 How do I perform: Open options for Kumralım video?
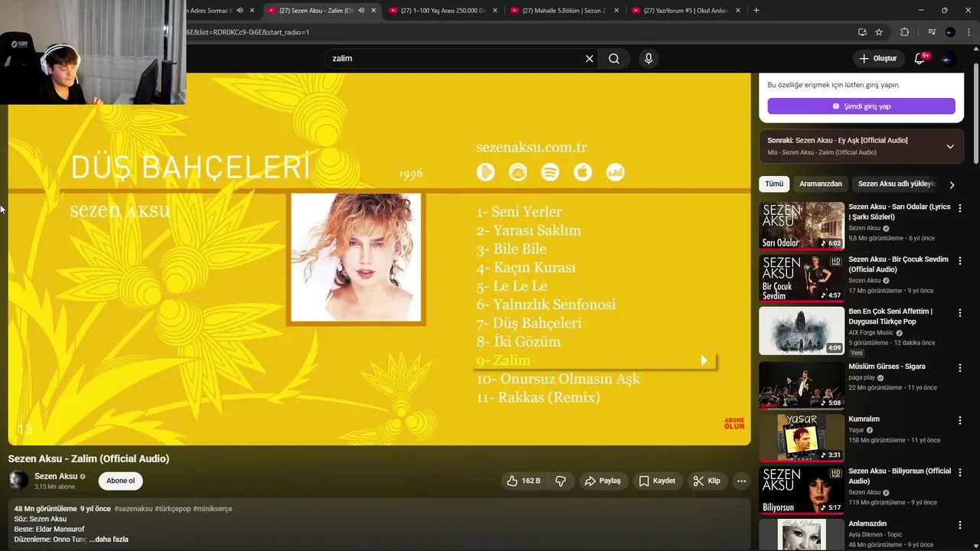pyautogui.click(x=960, y=420)
